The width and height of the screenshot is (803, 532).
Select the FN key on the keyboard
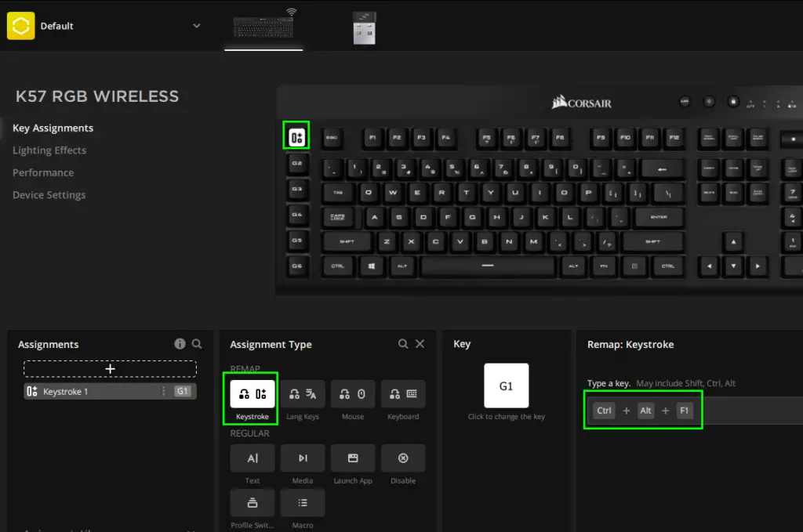[x=604, y=266]
